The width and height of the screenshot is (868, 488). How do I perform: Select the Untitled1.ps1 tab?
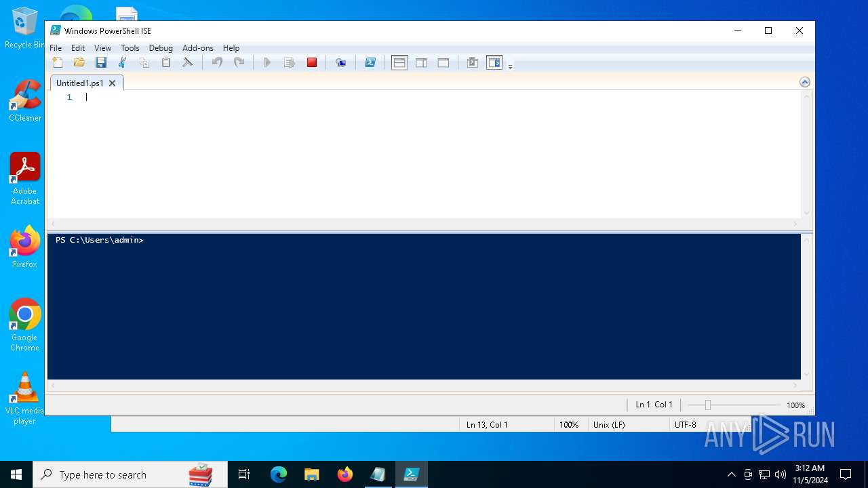tap(80, 83)
